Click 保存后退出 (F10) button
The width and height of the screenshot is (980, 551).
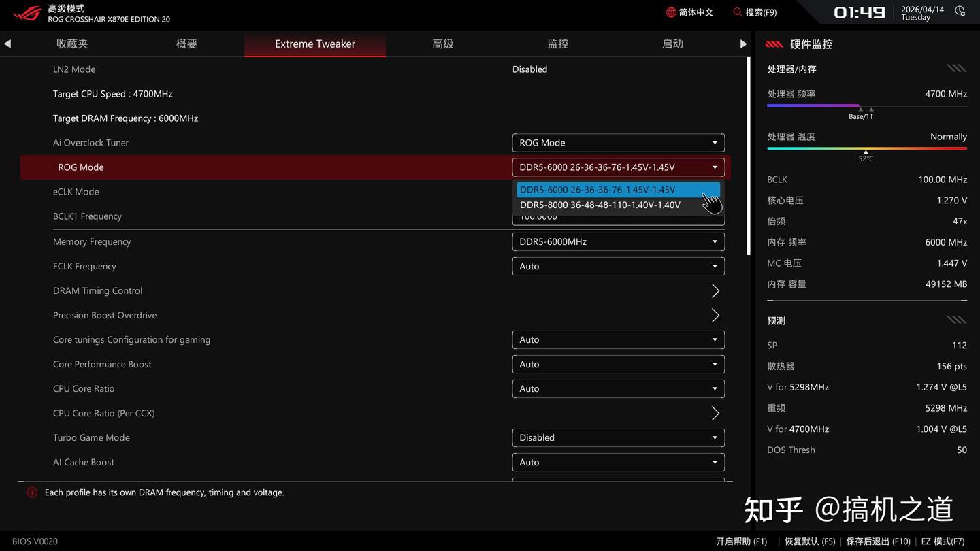click(x=878, y=541)
